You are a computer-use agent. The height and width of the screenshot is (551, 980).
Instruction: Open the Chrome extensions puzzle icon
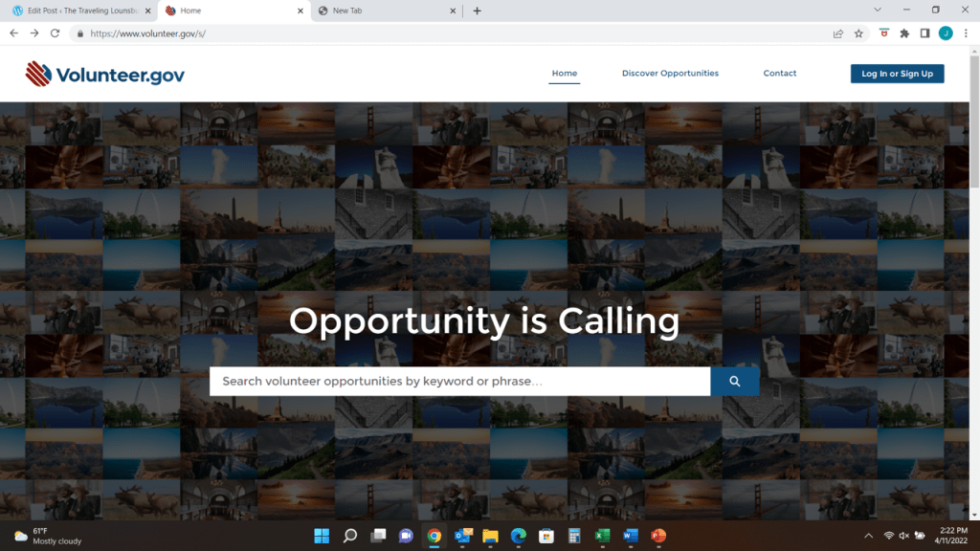904,33
